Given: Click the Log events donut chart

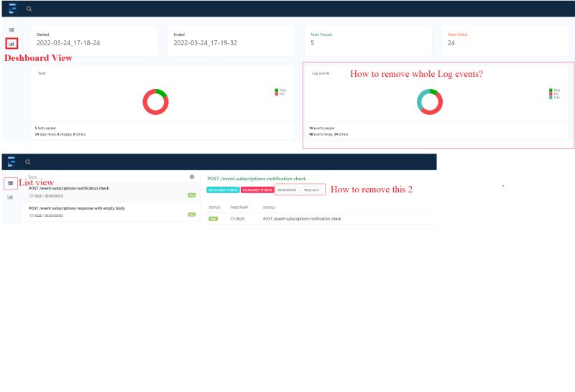Looking at the screenshot, I should (x=430, y=102).
